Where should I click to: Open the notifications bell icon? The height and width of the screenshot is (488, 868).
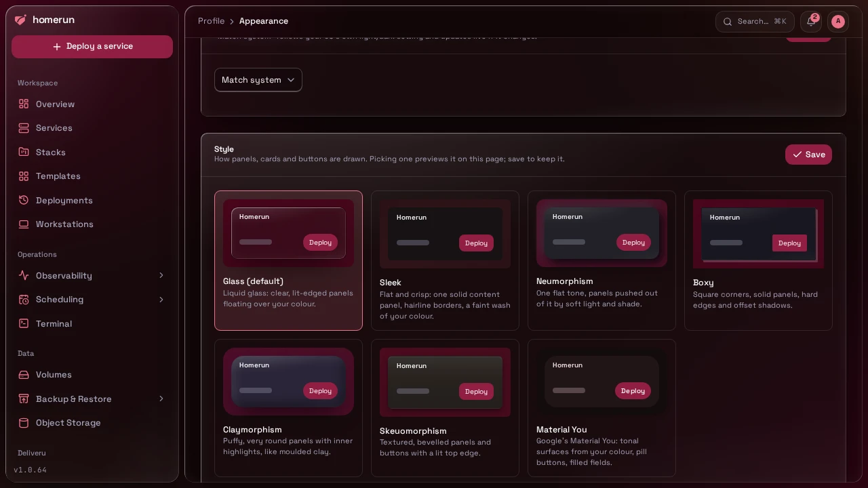pos(811,22)
